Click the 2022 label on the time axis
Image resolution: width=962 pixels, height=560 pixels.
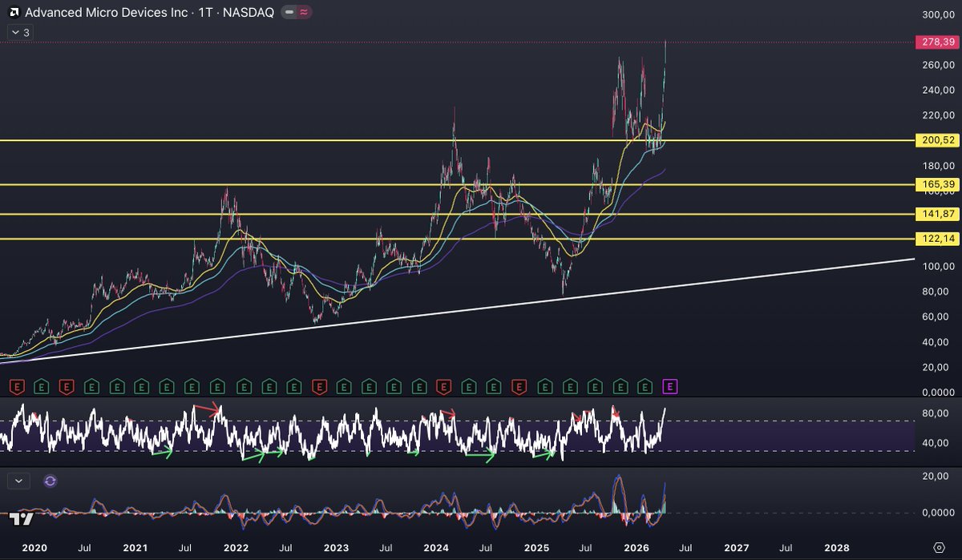[x=235, y=548]
